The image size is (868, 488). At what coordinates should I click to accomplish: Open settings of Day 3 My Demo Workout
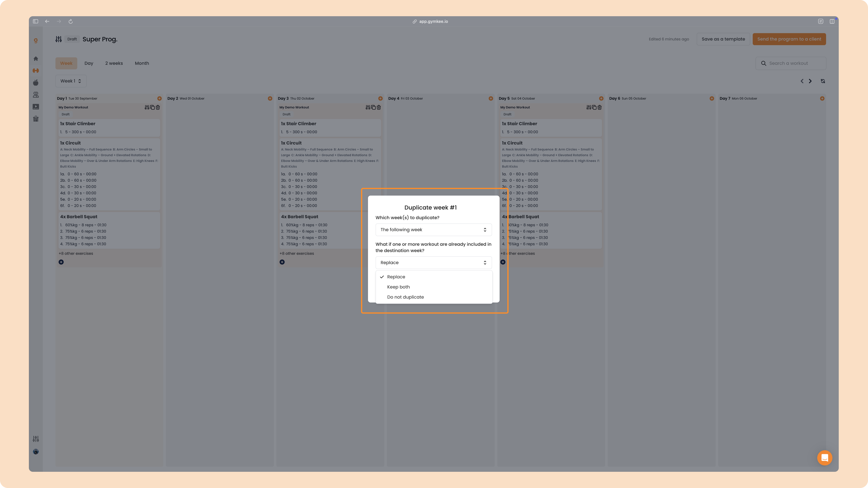368,107
